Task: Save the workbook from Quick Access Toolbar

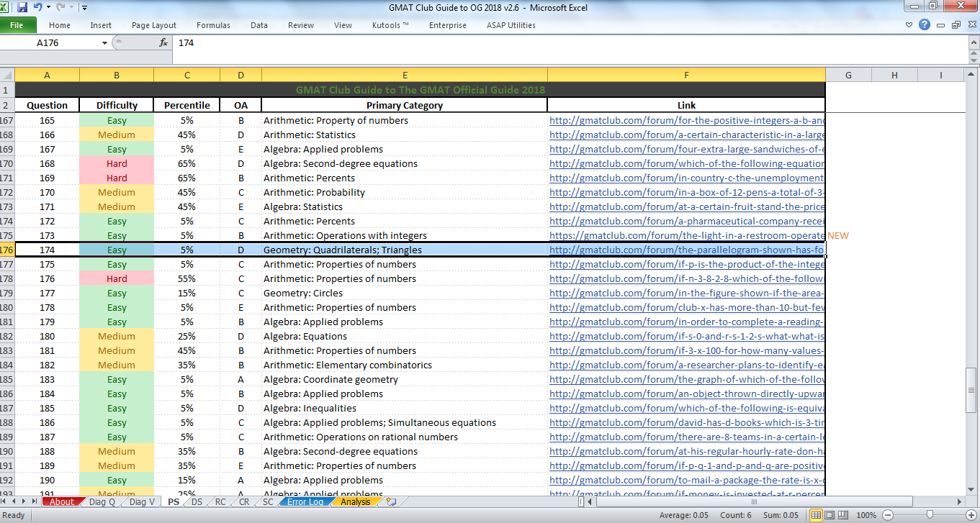Action: point(22,8)
